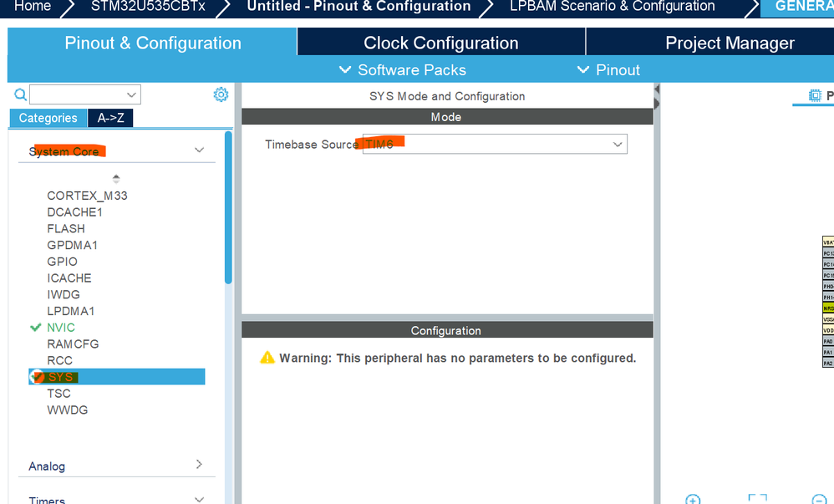Click the Timebase Source label

coord(312,145)
